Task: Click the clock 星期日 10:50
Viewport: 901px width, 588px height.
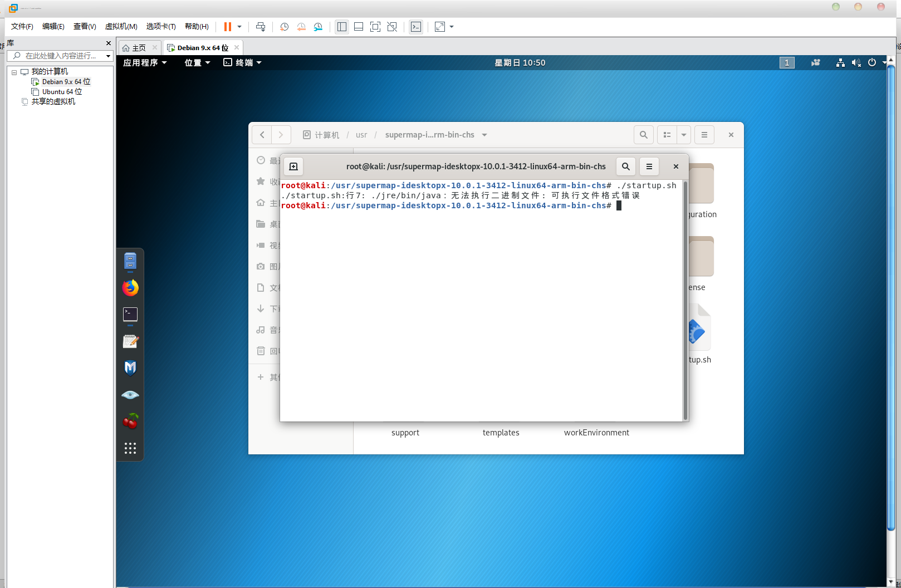Action: pos(520,63)
